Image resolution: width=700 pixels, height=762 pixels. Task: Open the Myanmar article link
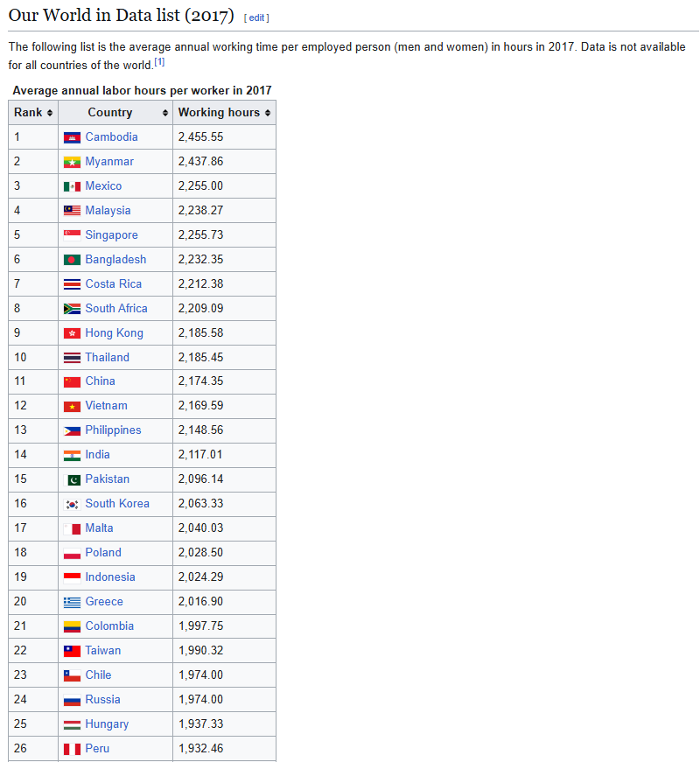(109, 161)
